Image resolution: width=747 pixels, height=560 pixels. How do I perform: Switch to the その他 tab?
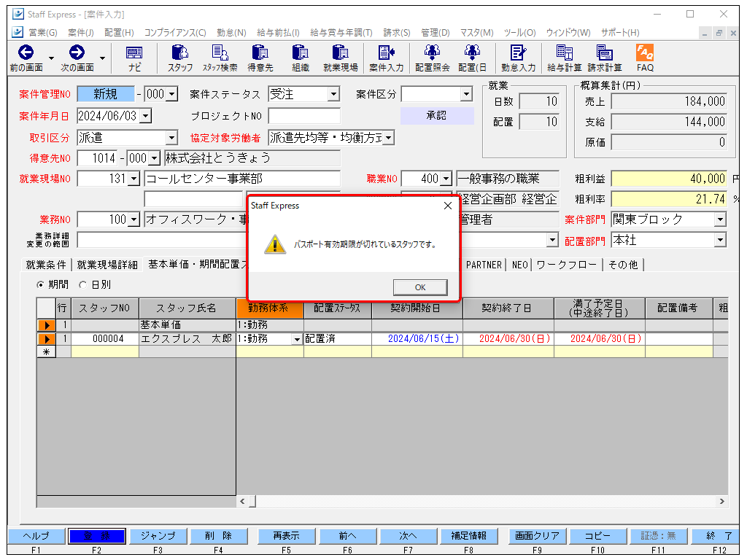623,265
